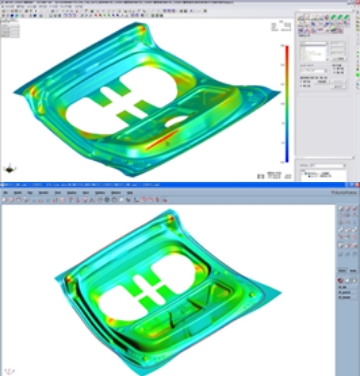Screen dimensions: 360x376
Task: Open the File menu in AutoForm window
Action: 6,193
